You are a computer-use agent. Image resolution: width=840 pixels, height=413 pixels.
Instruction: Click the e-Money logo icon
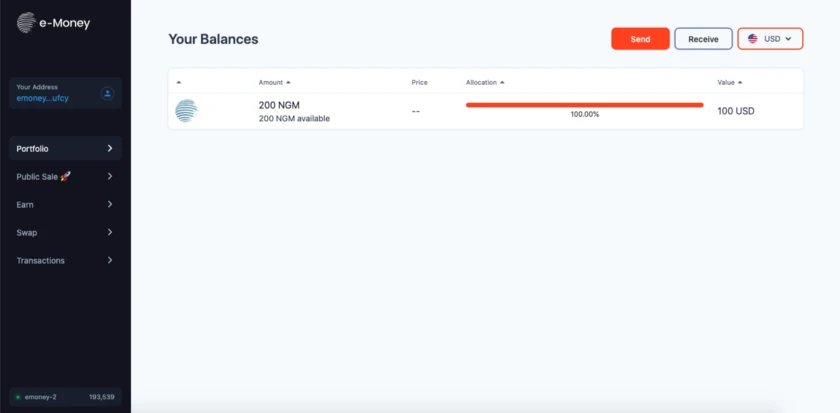26,23
